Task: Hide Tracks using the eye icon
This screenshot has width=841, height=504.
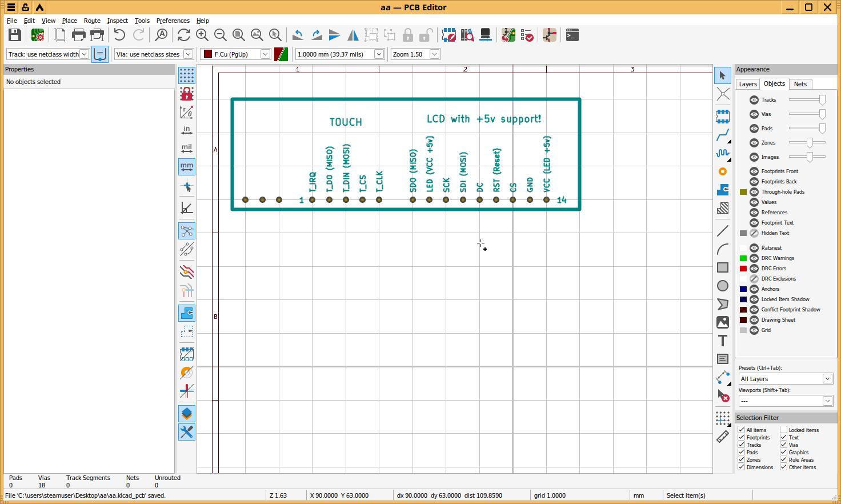Action: point(754,100)
